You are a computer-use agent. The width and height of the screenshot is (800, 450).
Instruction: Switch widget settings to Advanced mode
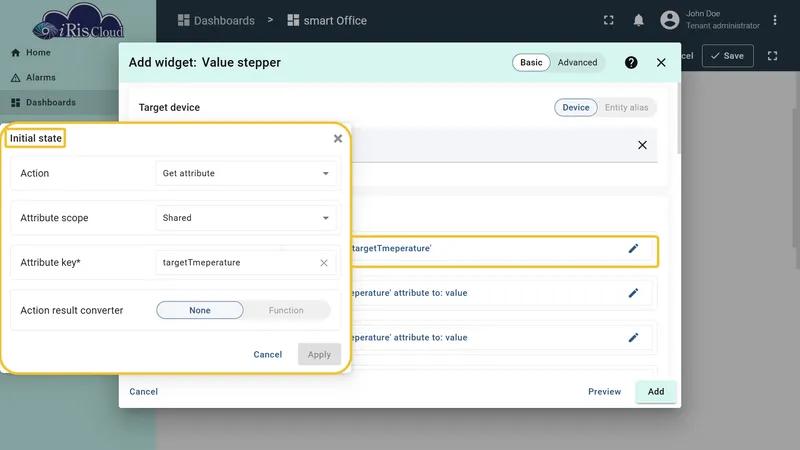click(x=577, y=62)
